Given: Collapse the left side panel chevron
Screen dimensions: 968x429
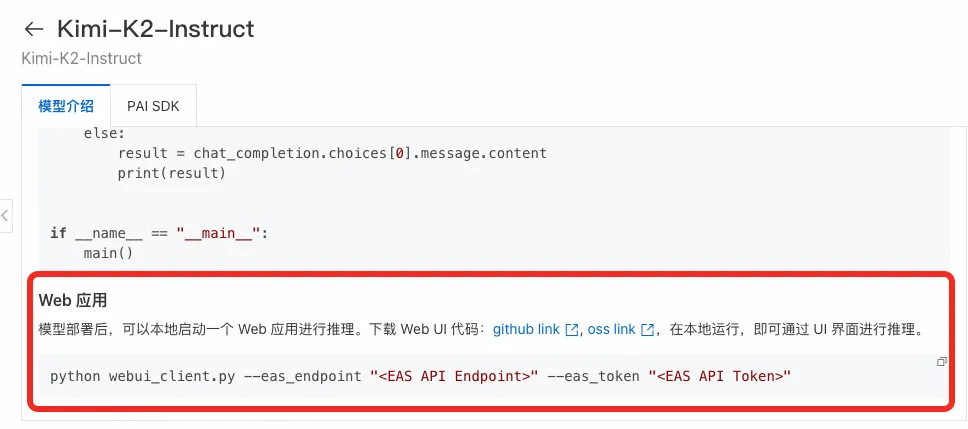Looking at the screenshot, I should tap(5, 214).
